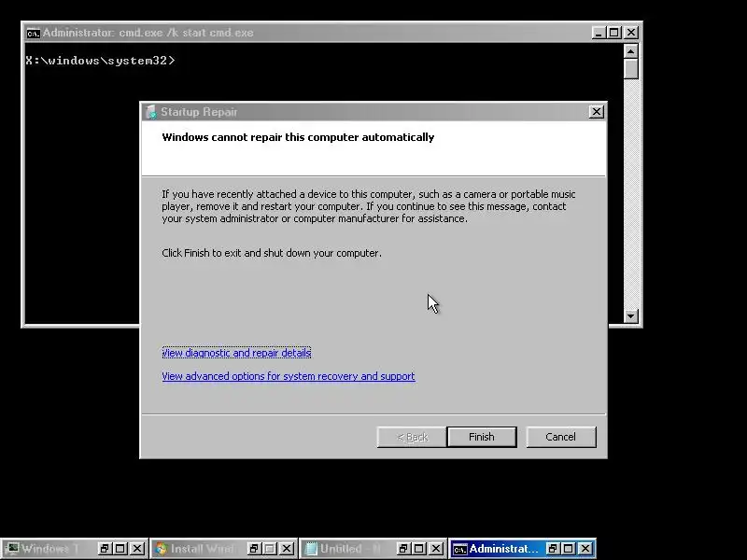This screenshot has height=560, width=747.
Task: Restore the minimized Untitled Notepad window
Action: tap(403, 549)
